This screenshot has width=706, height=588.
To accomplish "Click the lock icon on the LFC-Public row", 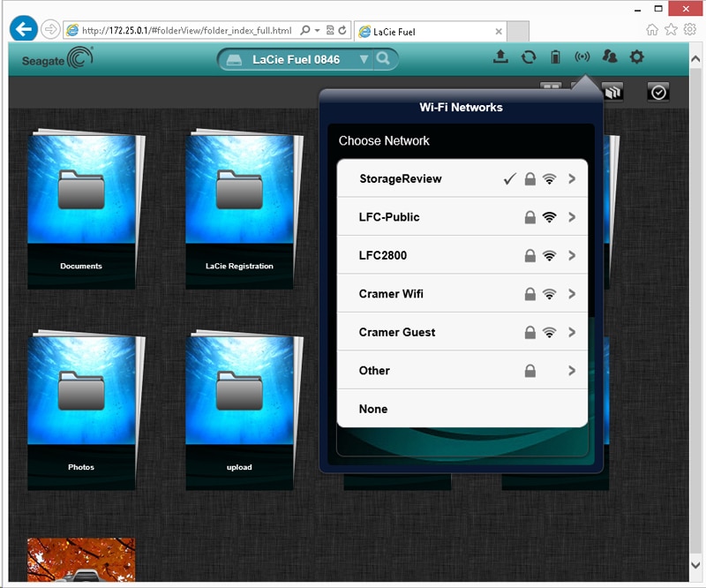I will pyautogui.click(x=530, y=217).
